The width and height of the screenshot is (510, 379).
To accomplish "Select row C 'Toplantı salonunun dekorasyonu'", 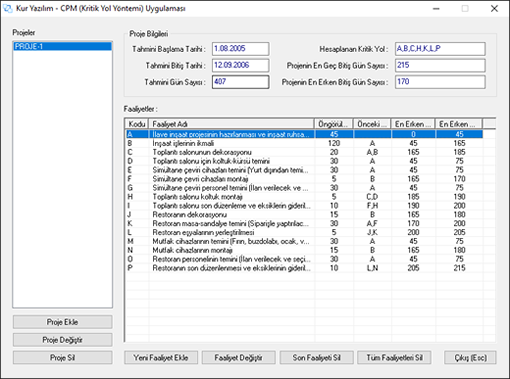I will point(304,152).
